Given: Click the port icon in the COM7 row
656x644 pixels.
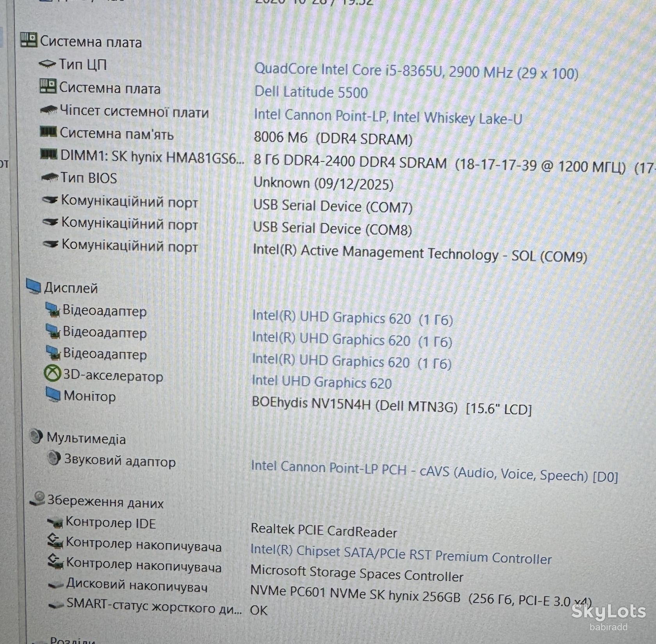Looking at the screenshot, I should tap(50, 200).
